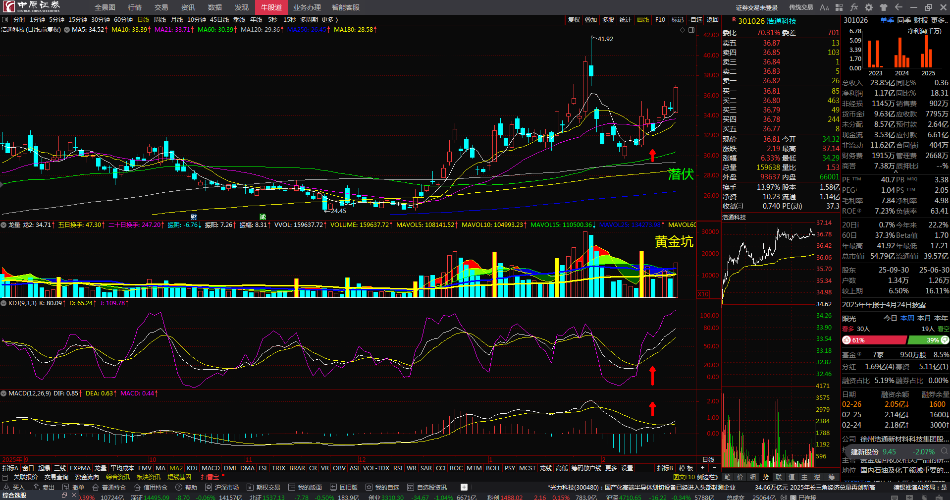Open the 交易 menu
This screenshot has width=950, height=500.
pos(161,7)
